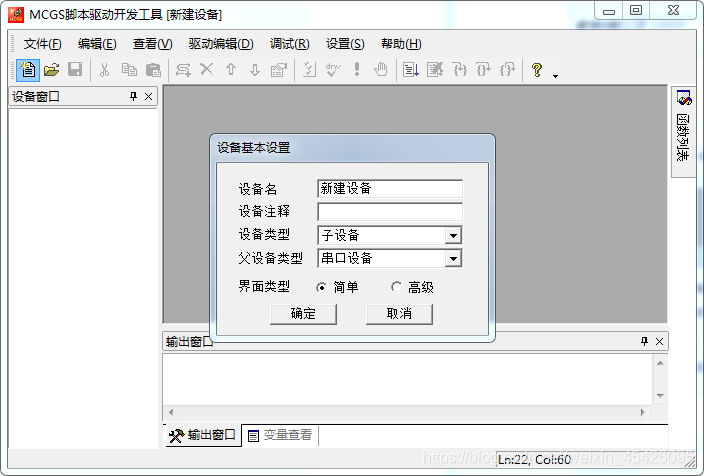Screen dimensions: 704x476
Task: Open the 编辑(E) menu
Action: pyautogui.click(x=97, y=44)
